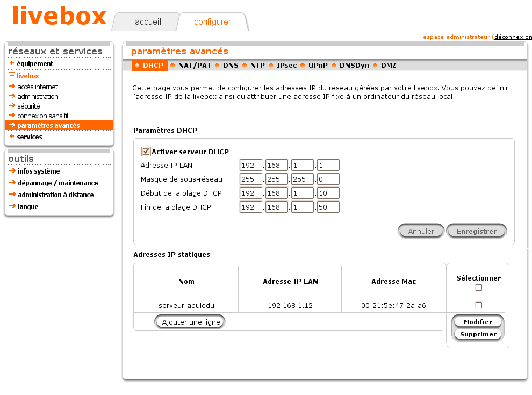Select the DHCP tab icon
The height and width of the screenshot is (395, 532).
click(x=136, y=65)
